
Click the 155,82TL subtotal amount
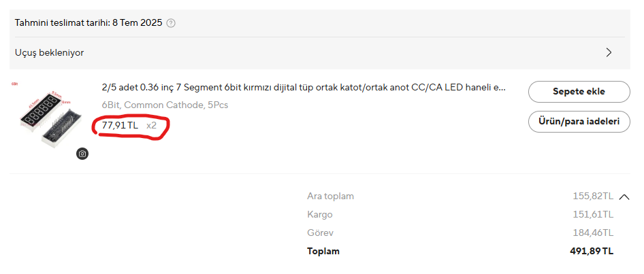(592, 196)
